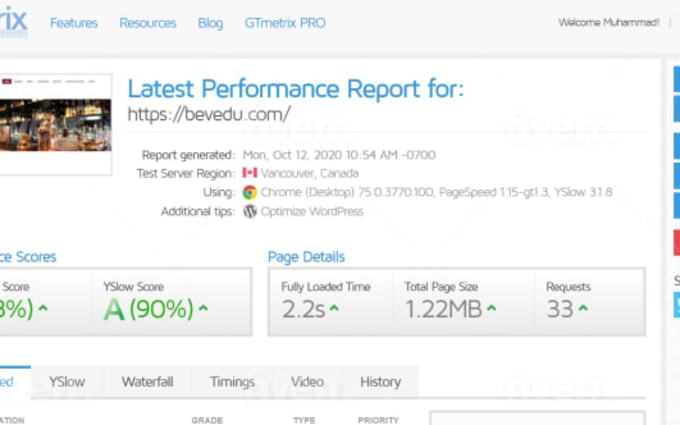This screenshot has height=425, width=680.
Task: Click the Total Page Size 1.22MB value
Action: pos(444,309)
